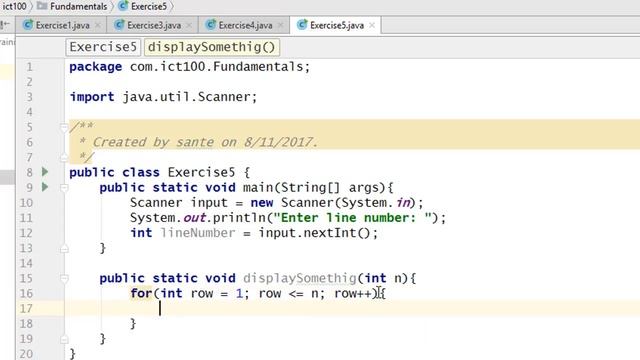Click the Exercise5 class breadcrumb at top
This screenshot has width=640, height=360.
[x=149, y=6]
